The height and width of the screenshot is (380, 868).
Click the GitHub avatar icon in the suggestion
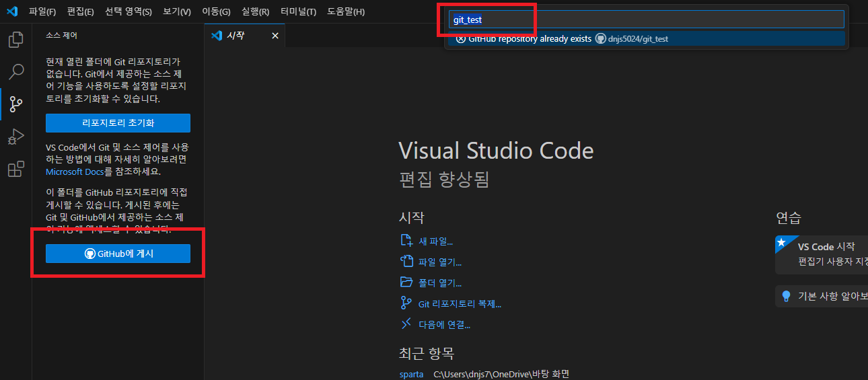[600, 39]
